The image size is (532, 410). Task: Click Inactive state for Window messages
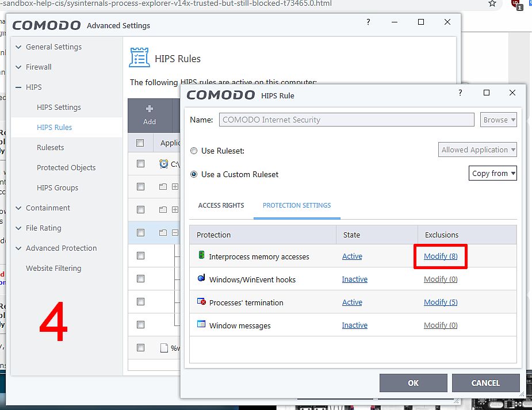(354, 325)
